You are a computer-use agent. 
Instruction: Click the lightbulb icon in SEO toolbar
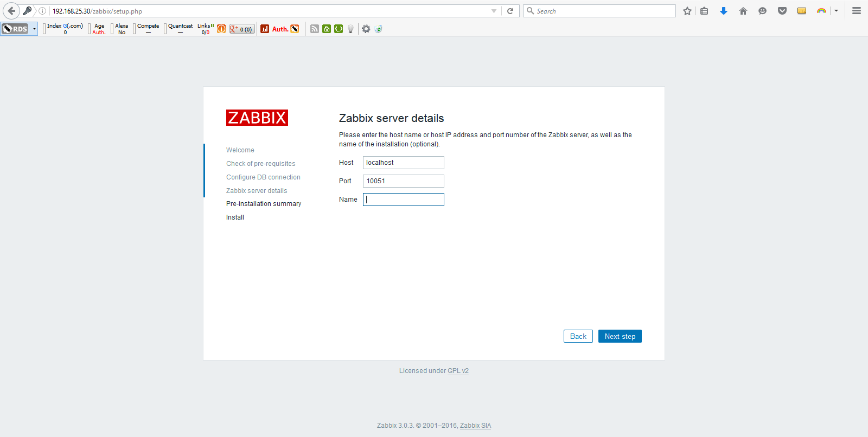[351, 29]
